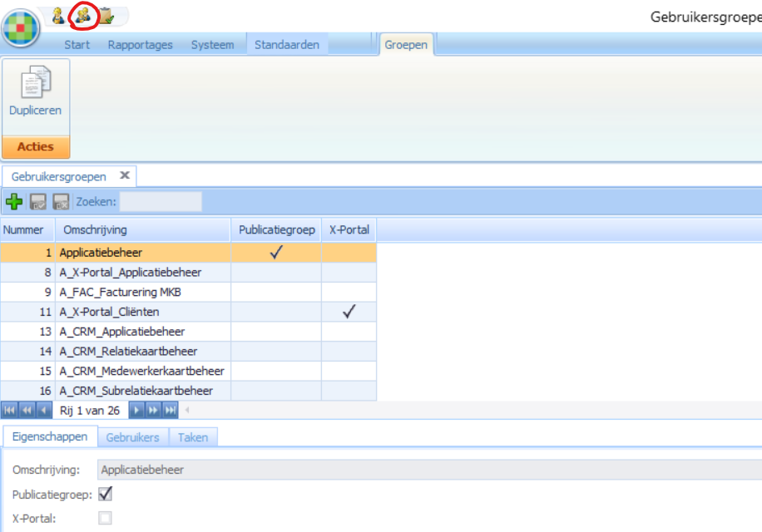Go to next page in grid navigator
The height and width of the screenshot is (532, 762).
click(x=153, y=410)
